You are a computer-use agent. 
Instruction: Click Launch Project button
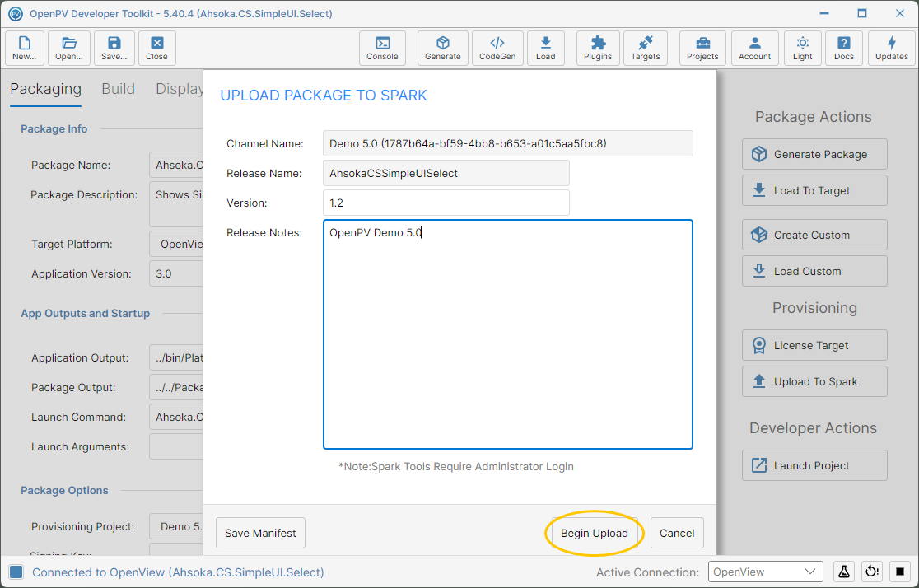814,465
